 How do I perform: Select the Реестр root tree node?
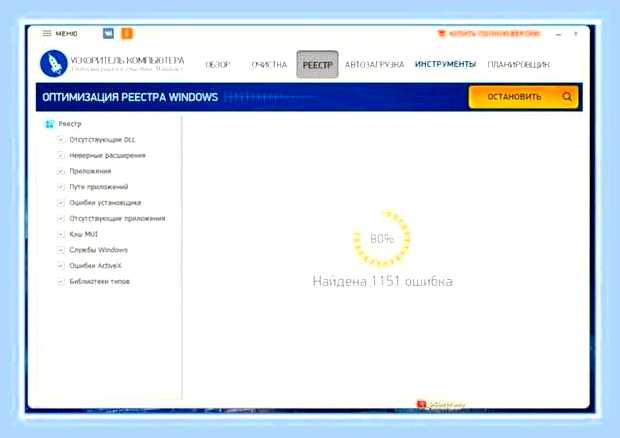tap(70, 124)
